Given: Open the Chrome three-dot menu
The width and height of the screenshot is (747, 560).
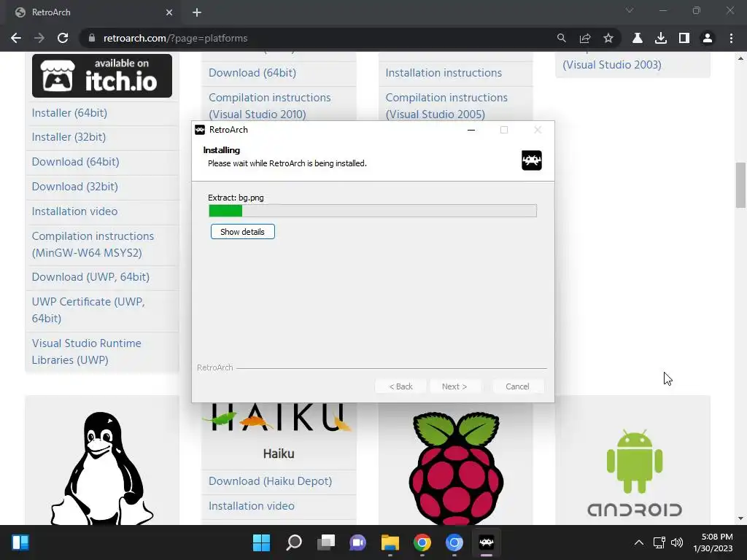Looking at the screenshot, I should click(731, 38).
